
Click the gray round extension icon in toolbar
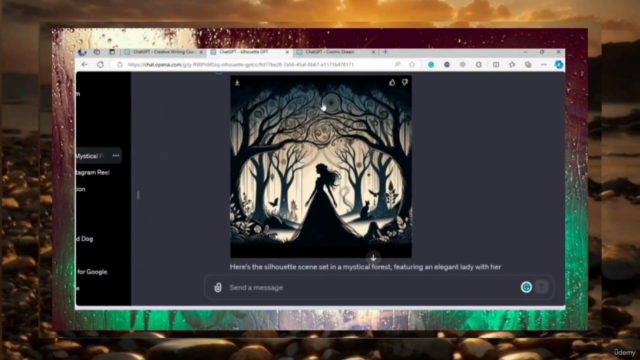[462, 64]
